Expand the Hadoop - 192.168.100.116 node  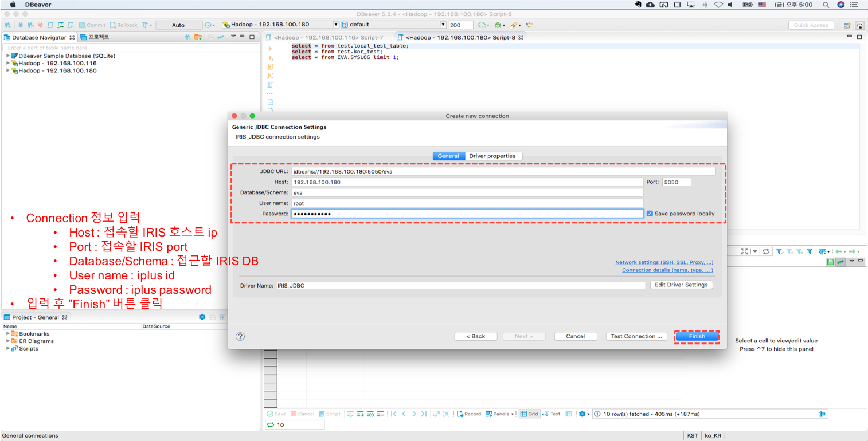coord(8,63)
